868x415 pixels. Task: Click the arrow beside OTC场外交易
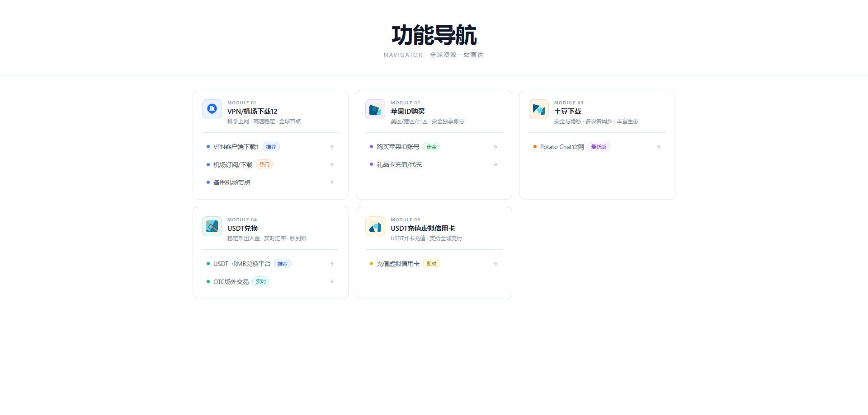point(332,281)
